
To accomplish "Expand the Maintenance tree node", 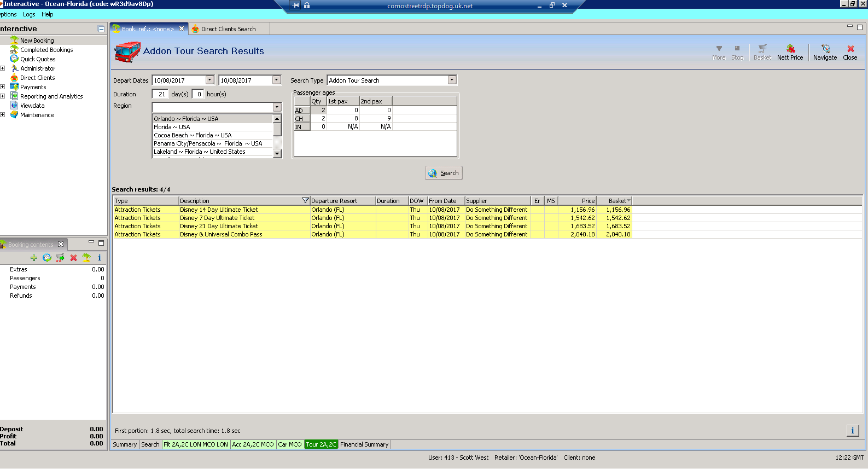I will click(x=3, y=115).
